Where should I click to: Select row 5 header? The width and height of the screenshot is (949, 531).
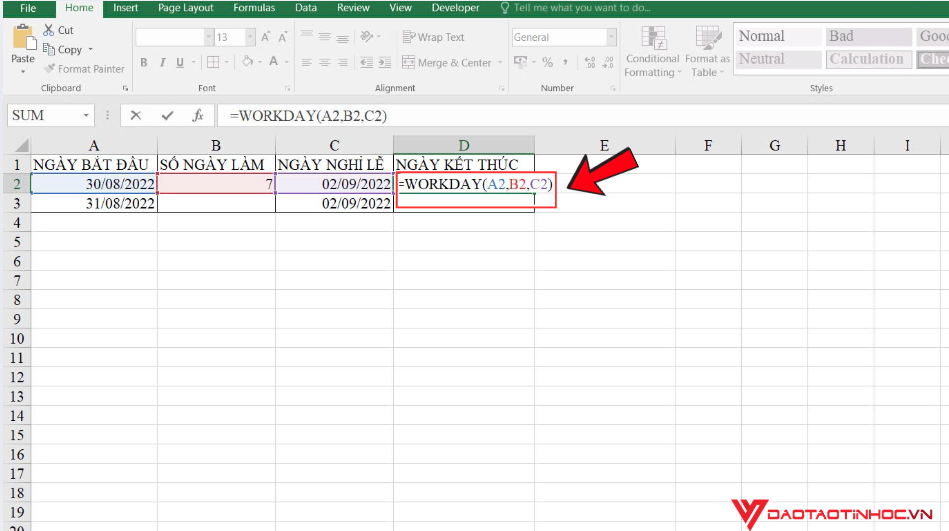[17, 242]
